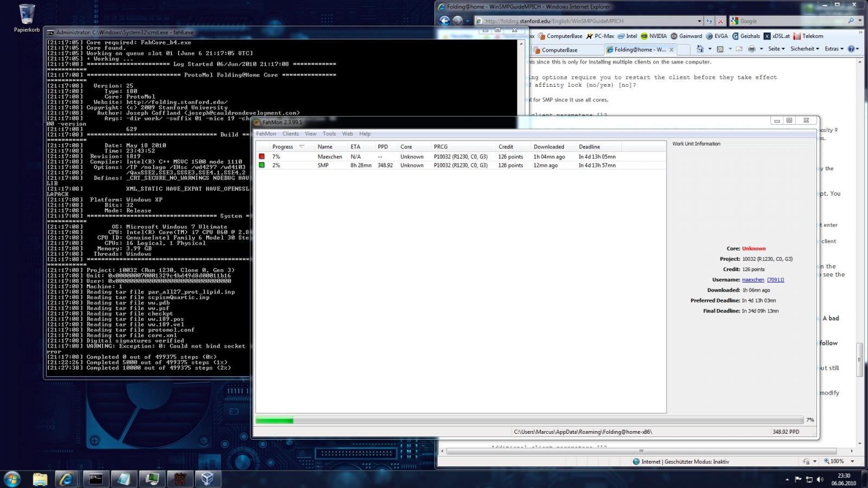Open the Intel favorites bar link
The image size is (868, 488).
point(627,36)
